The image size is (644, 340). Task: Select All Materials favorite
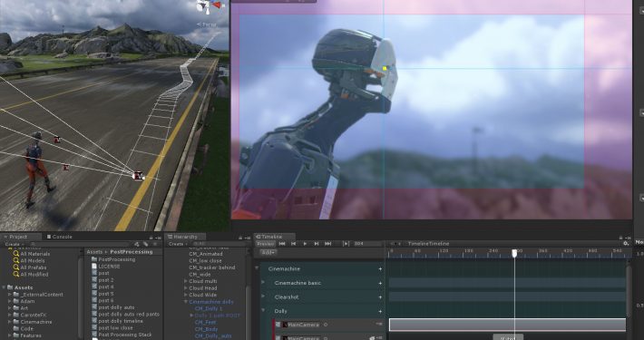[x=34, y=254]
